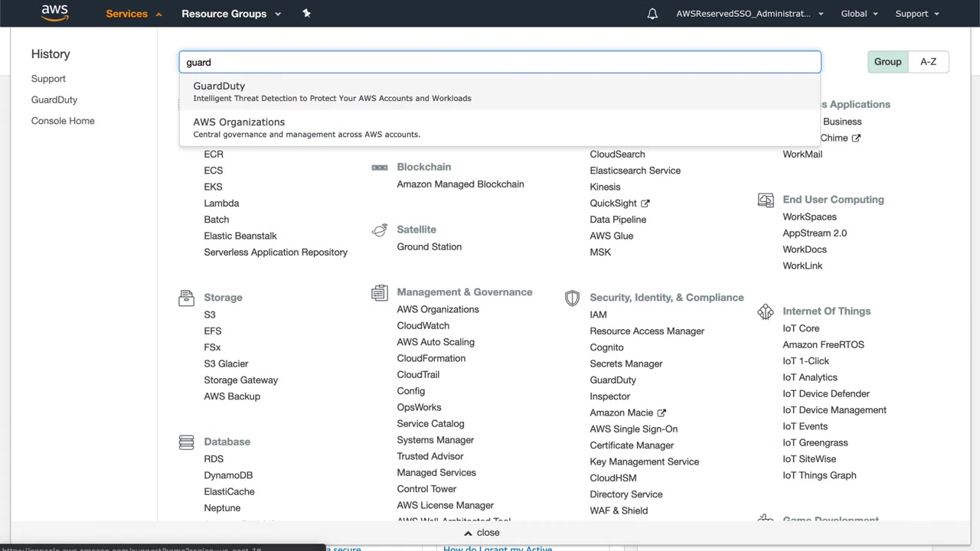Click the Storage category icon

pos(186,298)
